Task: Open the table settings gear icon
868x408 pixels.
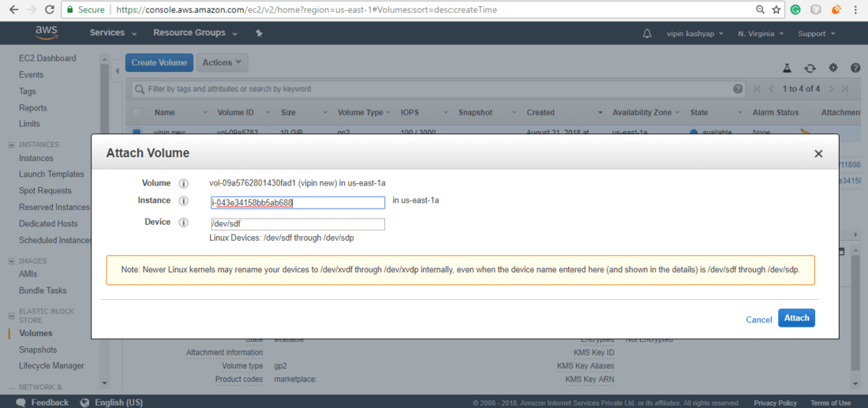Action: coord(832,68)
